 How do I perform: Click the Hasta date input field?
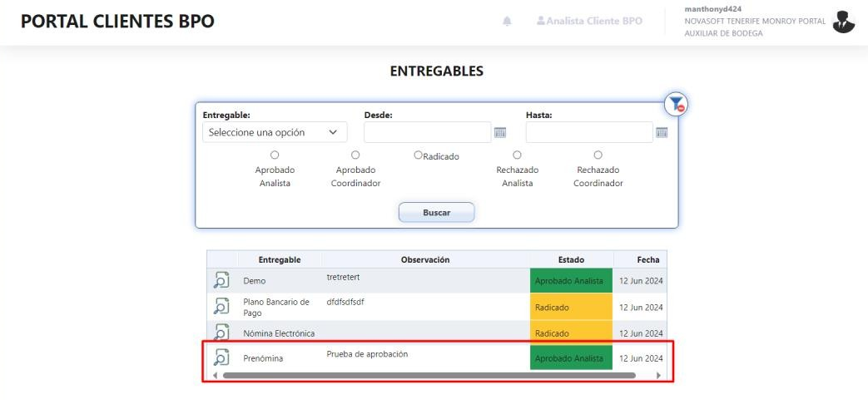click(589, 132)
